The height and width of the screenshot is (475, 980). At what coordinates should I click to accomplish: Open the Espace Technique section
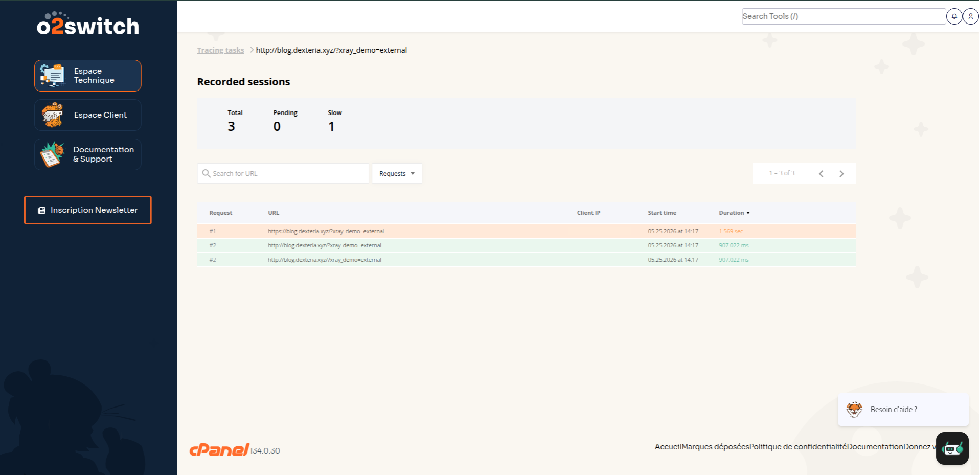(88, 76)
